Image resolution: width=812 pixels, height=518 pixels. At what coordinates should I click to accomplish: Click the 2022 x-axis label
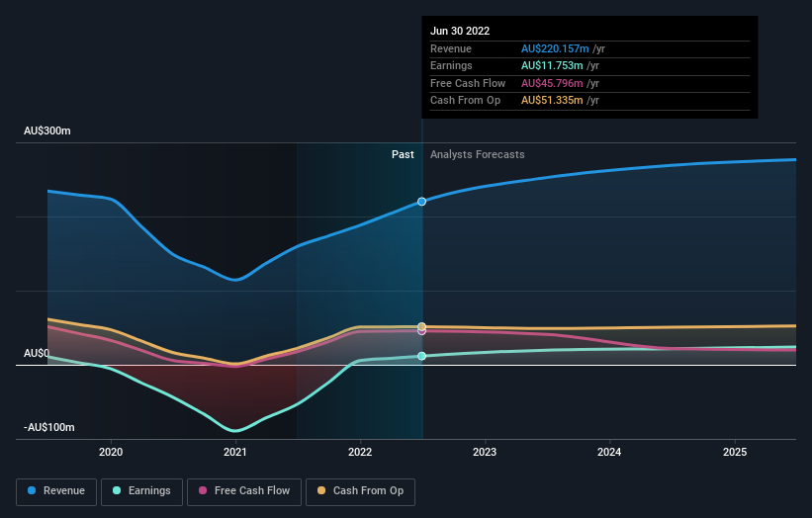(360, 453)
